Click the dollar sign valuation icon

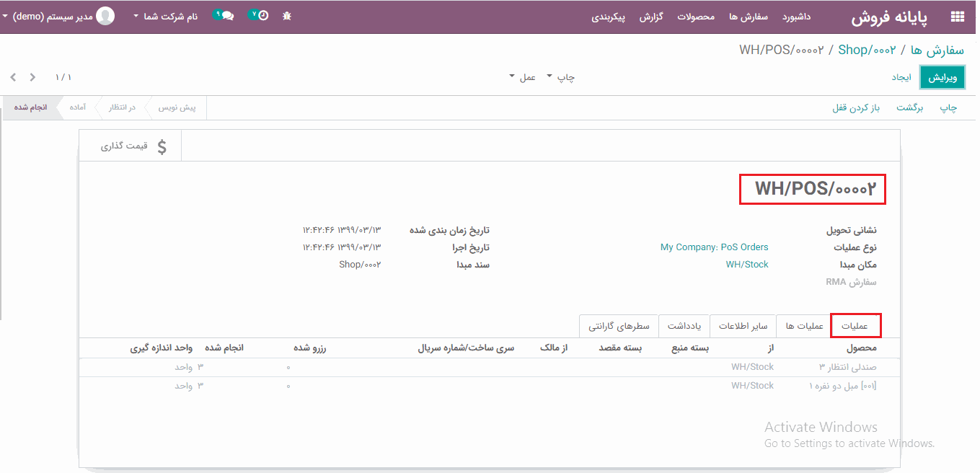(x=162, y=146)
